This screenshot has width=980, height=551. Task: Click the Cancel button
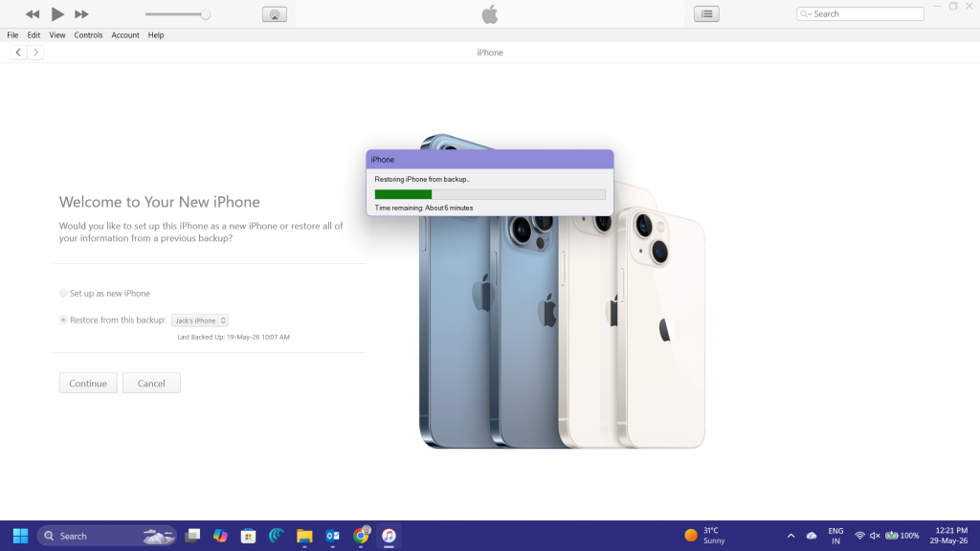tap(151, 383)
